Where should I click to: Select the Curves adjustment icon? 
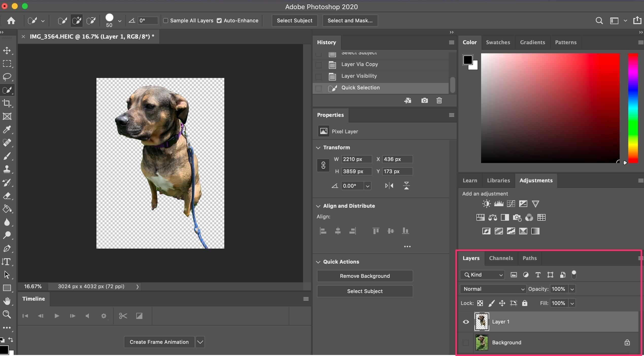(511, 203)
